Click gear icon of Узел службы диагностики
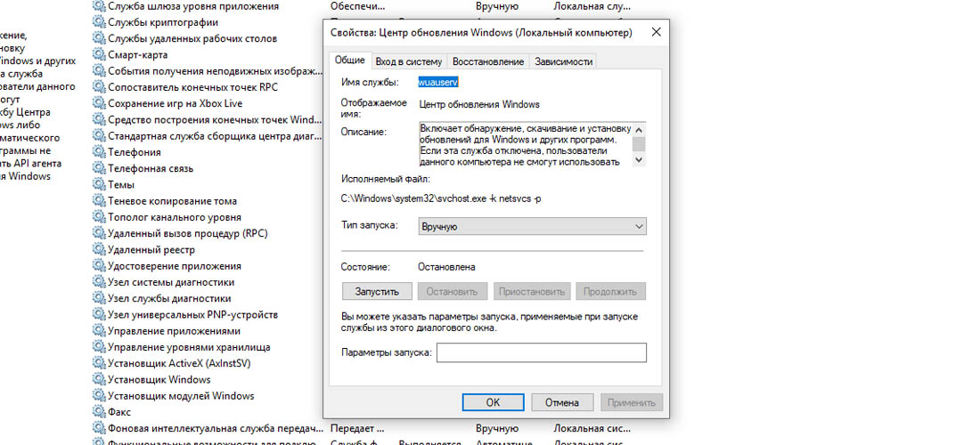 [99, 298]
